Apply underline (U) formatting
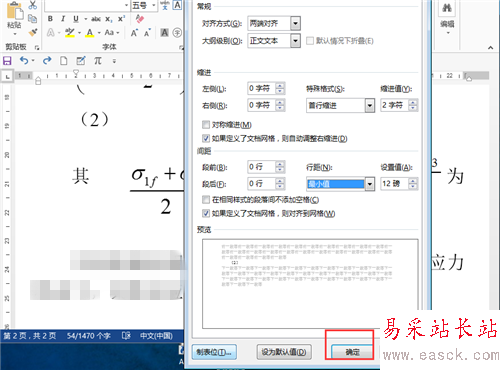Viewport: 500px width, 370px height. [x=76, y=19]
